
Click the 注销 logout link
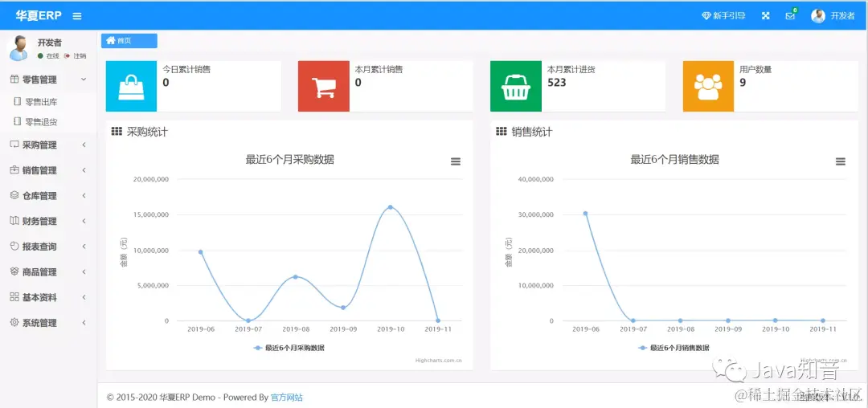[x=76, y=56]
